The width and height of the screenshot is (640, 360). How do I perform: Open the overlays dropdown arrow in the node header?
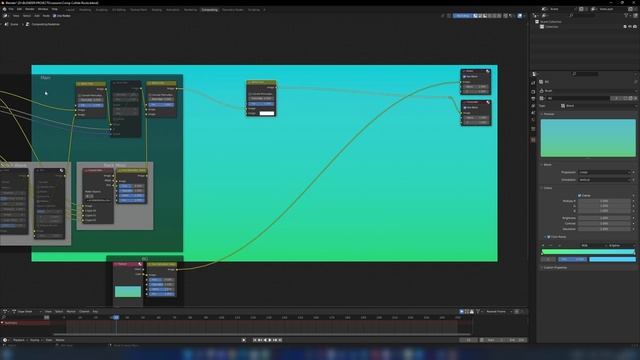point(524,16)
